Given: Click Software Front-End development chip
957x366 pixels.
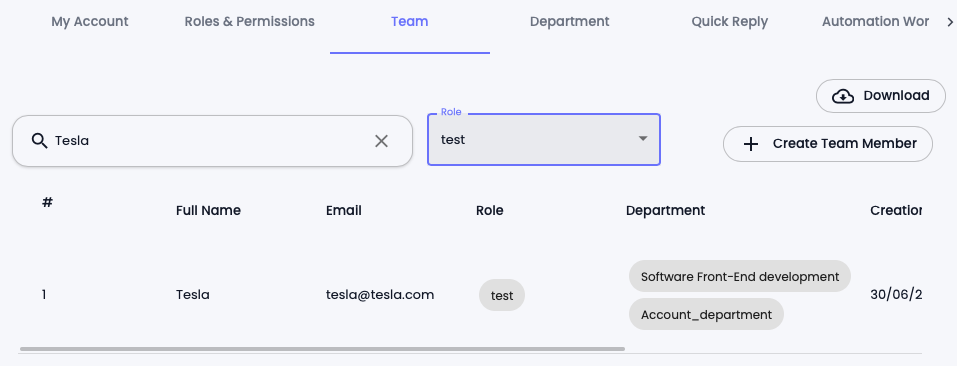Looking at the screenshot, I should [x=740, y=276].
